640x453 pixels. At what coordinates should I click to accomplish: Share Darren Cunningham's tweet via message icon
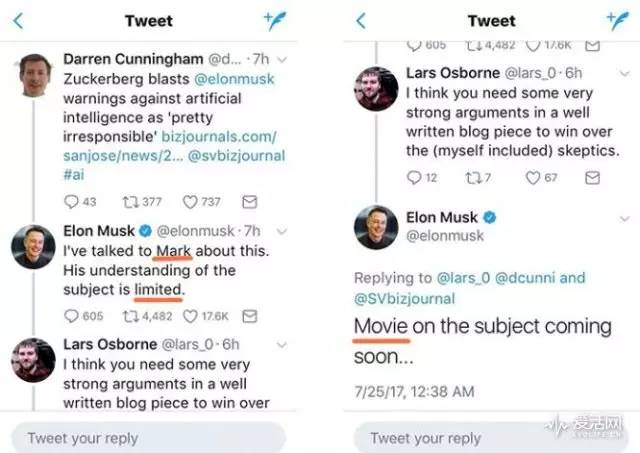tap(249, 202)
